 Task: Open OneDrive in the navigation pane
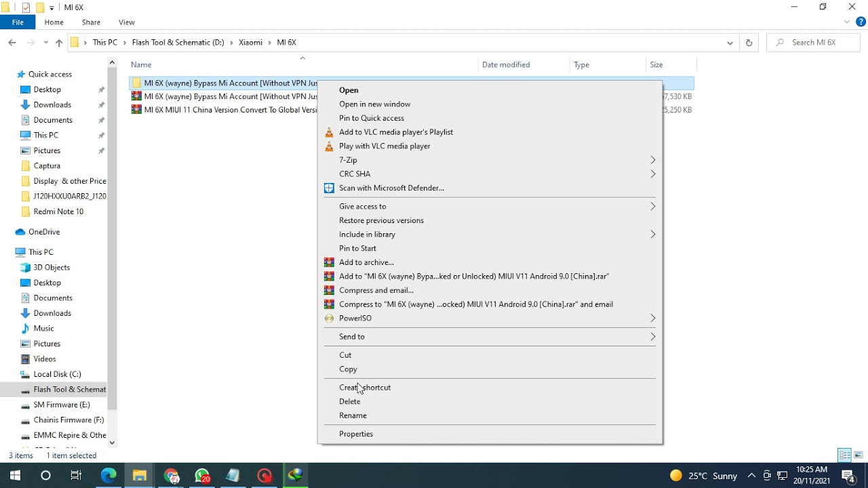pos(44,232)
